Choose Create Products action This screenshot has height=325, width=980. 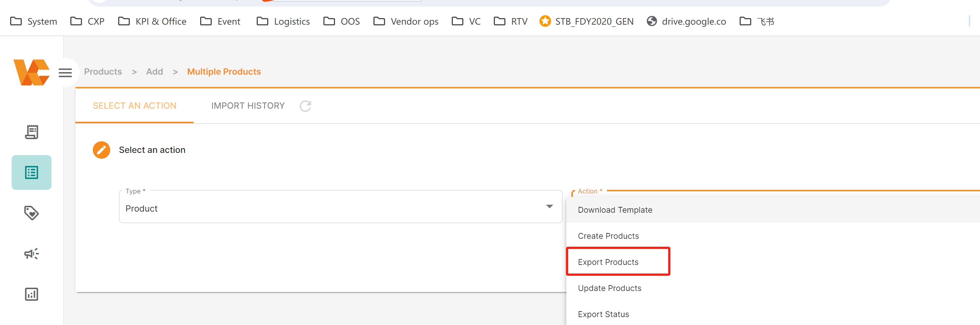[x=773, y=236]
